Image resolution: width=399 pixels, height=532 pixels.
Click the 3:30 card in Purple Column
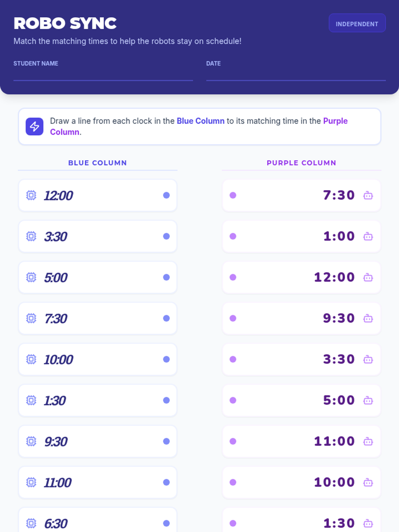click(x=302, y=359)
